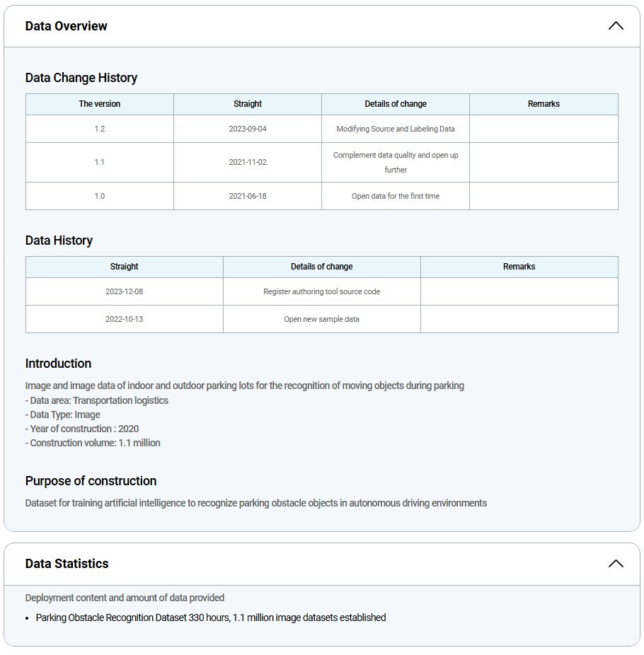Image resolution: width=644 pixels, height=655 pixels.
Task: Click 'Open data for the first time' entry
Action: (x=396, y=196)
